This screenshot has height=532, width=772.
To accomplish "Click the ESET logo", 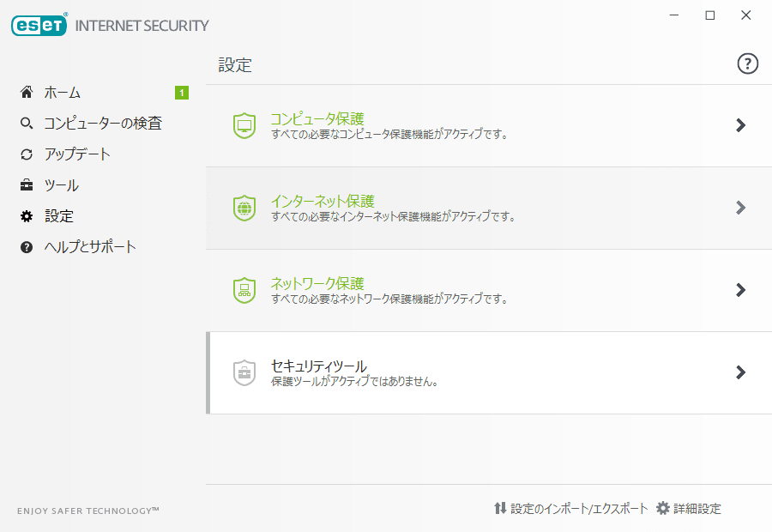I will click(39, 26).
